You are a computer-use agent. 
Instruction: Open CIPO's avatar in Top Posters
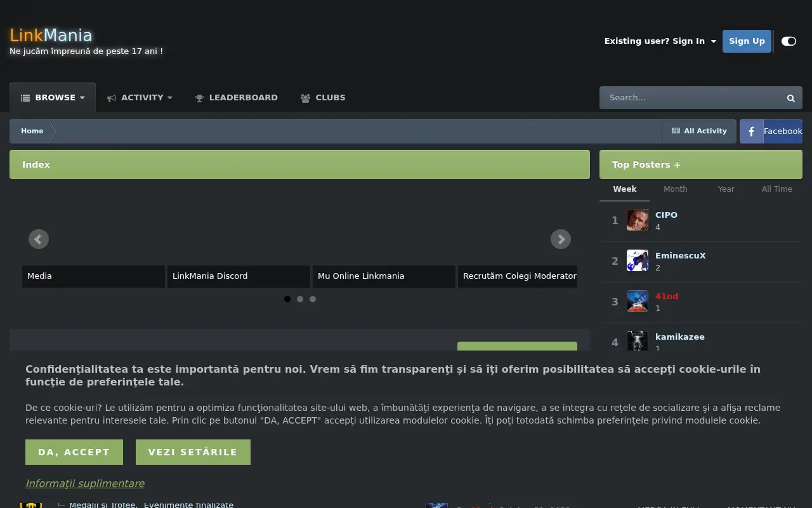tap(638, 220)
